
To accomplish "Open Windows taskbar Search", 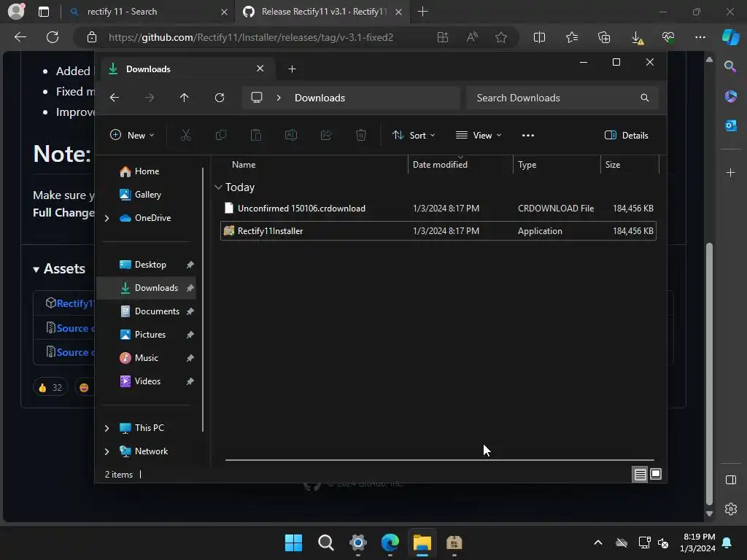I will point(326,542).
